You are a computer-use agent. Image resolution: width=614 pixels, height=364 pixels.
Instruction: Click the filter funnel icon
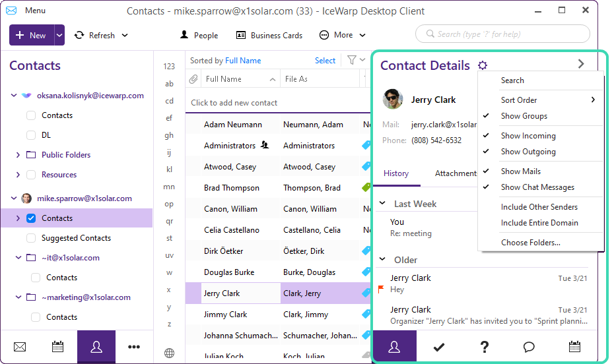click(352, 60)
